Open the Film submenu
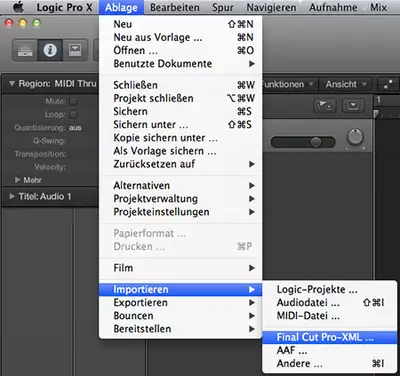 coord(181,268)
